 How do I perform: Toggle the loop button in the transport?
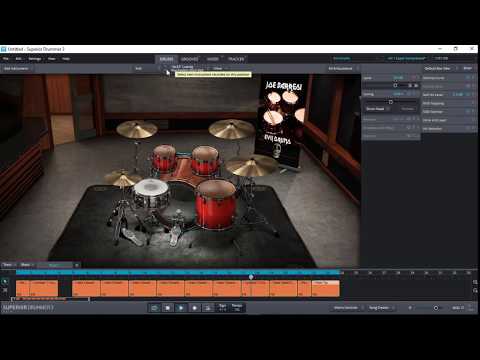[x=154, y=308]
